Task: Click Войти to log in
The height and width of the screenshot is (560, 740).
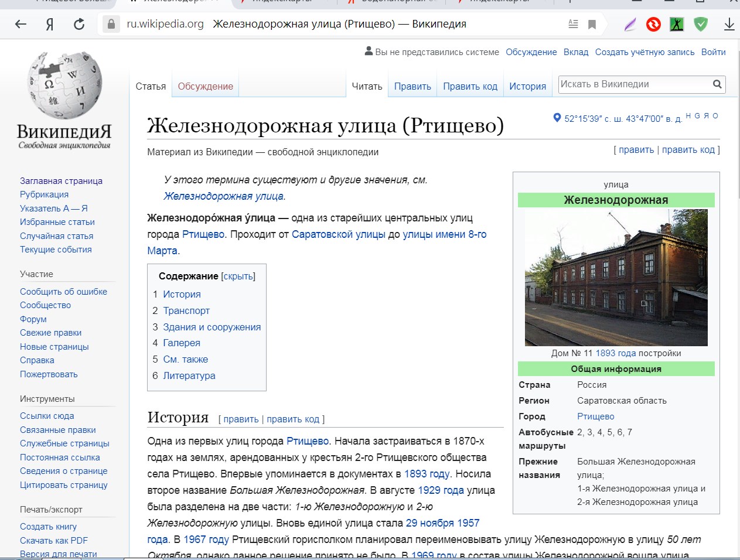Action: point(713,52)
